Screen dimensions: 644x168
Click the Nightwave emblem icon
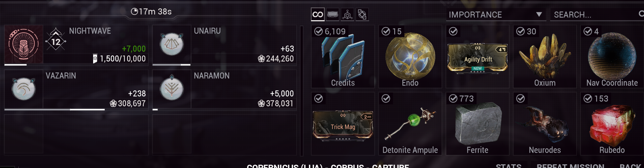pos(24,44)
